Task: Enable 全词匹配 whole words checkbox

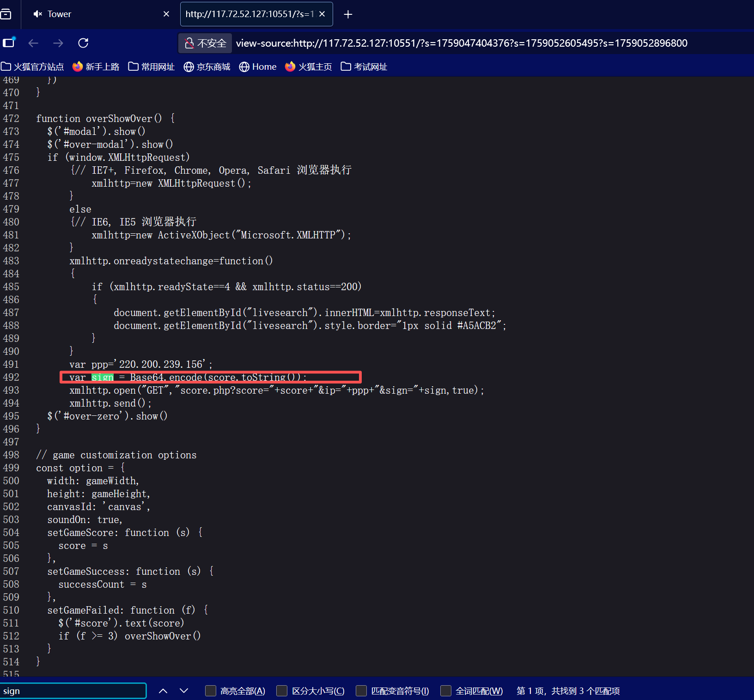Action: (x=446, y=691)
